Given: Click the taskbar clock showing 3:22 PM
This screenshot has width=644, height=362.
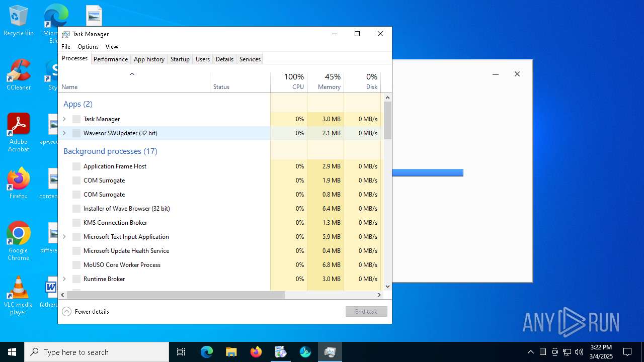Looking at the screenshot, I should 601,352.
